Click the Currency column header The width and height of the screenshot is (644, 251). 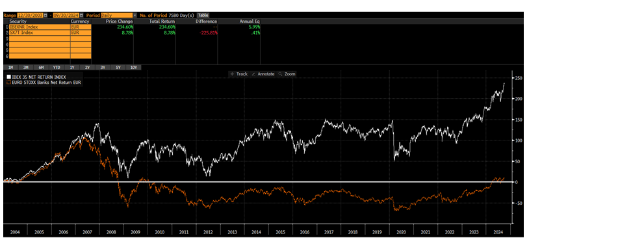click(x=80, y=21)
